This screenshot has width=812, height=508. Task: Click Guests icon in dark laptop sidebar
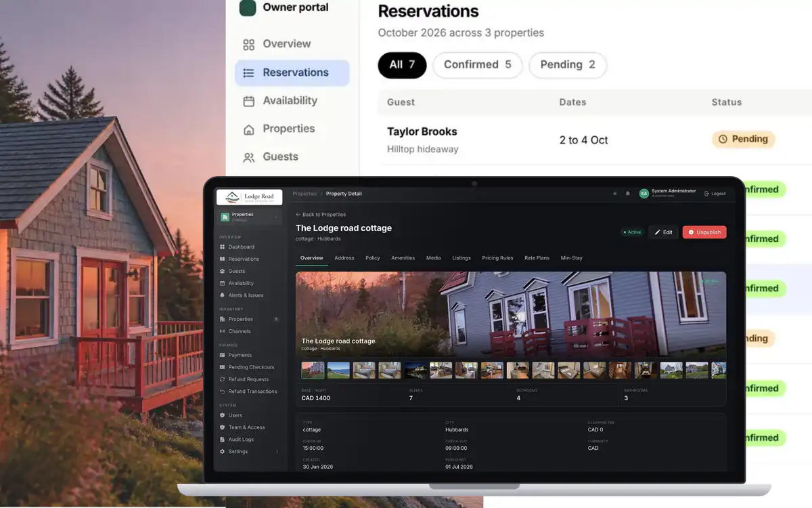(x=222, y=272)
